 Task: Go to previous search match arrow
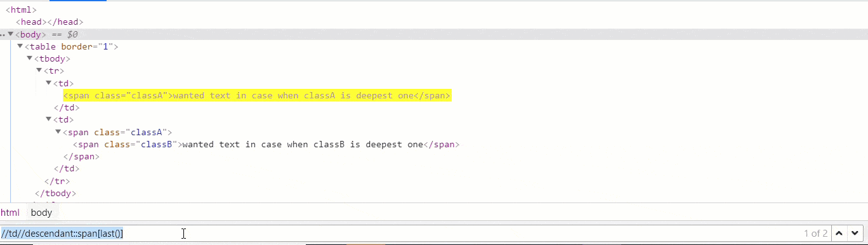pos(839,234)
